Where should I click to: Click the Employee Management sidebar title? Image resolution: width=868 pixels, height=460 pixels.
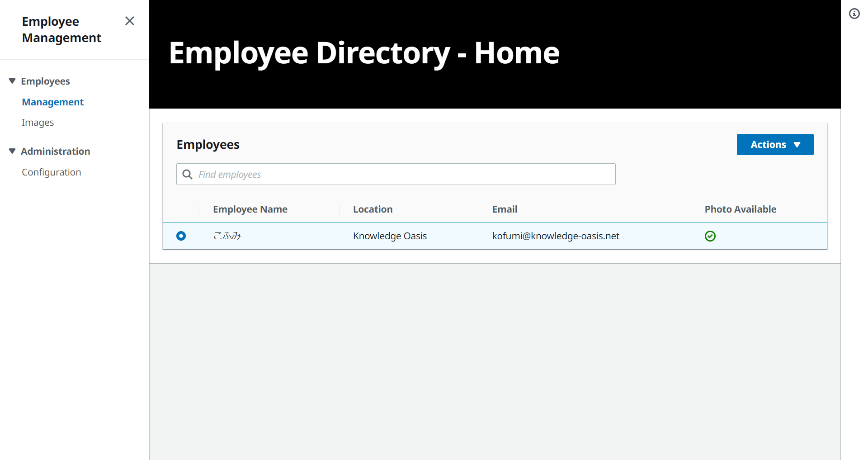(x=61, y=30)
